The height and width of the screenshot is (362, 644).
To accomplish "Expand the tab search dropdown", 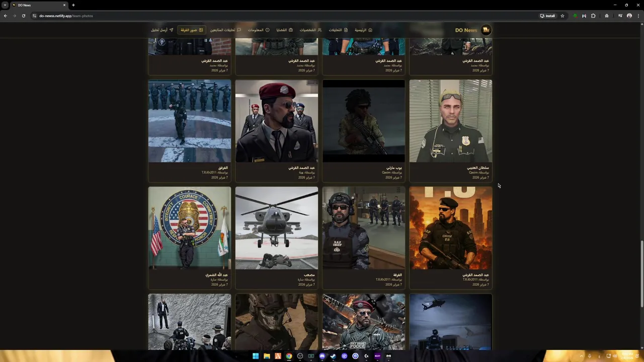I will pos(5,5).
